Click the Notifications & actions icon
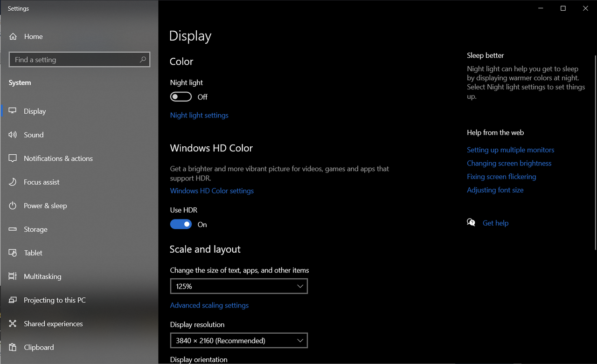 tap(13, 158)
